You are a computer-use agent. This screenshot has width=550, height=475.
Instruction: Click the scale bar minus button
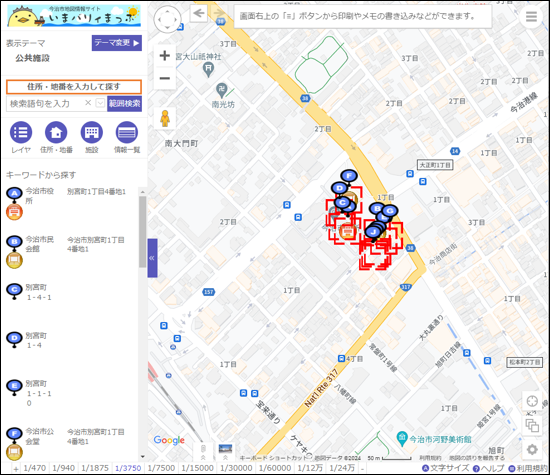[362, 468]
